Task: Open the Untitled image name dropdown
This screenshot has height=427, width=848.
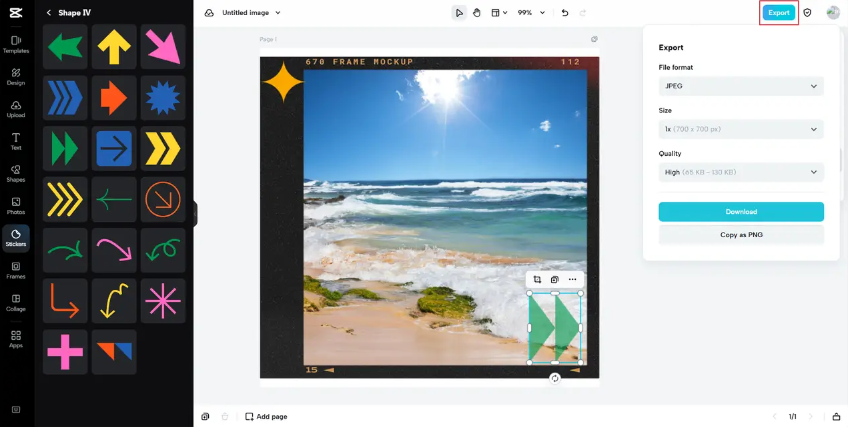Action: (251, 13)
